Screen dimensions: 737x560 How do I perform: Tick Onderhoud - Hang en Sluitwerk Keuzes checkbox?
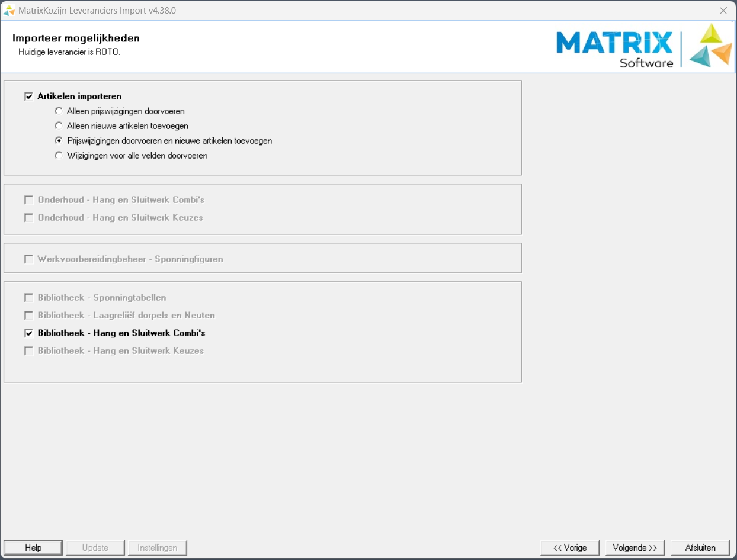tap(28, 218)
